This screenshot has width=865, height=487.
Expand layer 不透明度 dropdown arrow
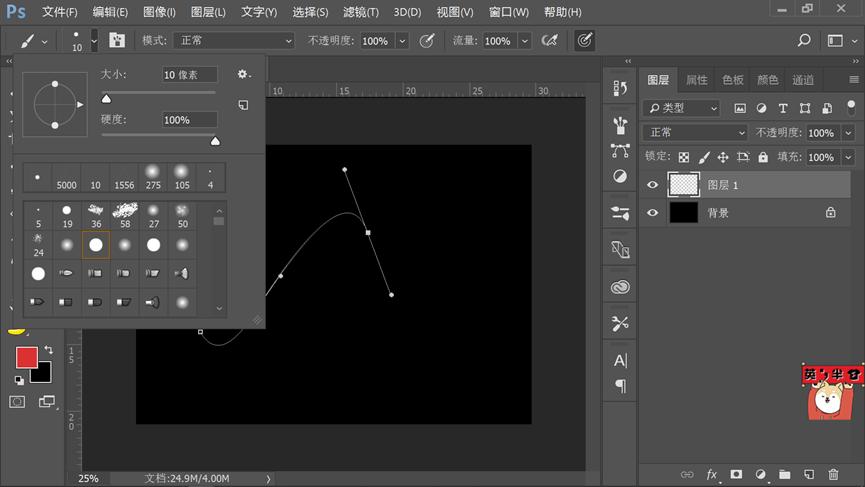848,133
